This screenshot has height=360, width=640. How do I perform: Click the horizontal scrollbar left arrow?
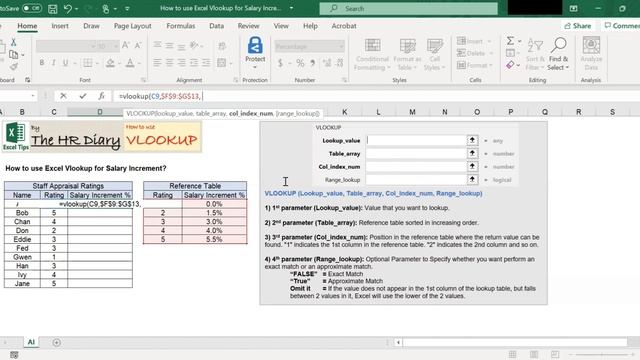tap(398, 342)
